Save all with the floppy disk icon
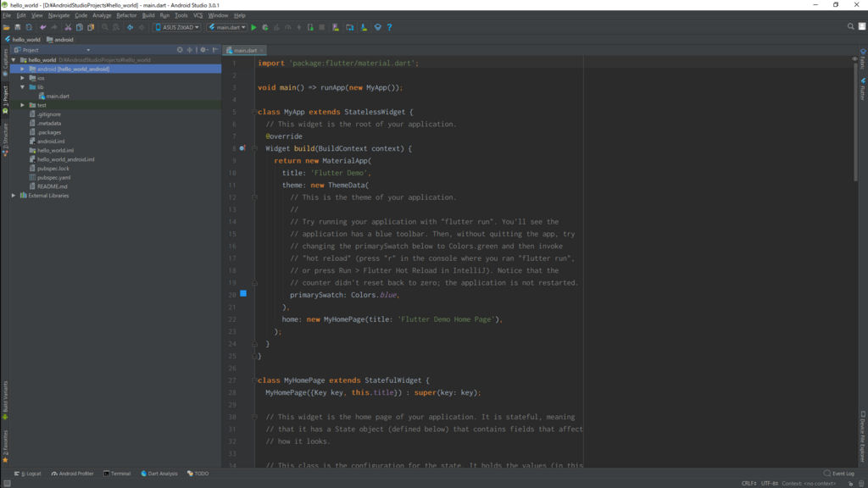This screenshot has height=488, width=868. (18, 27)
